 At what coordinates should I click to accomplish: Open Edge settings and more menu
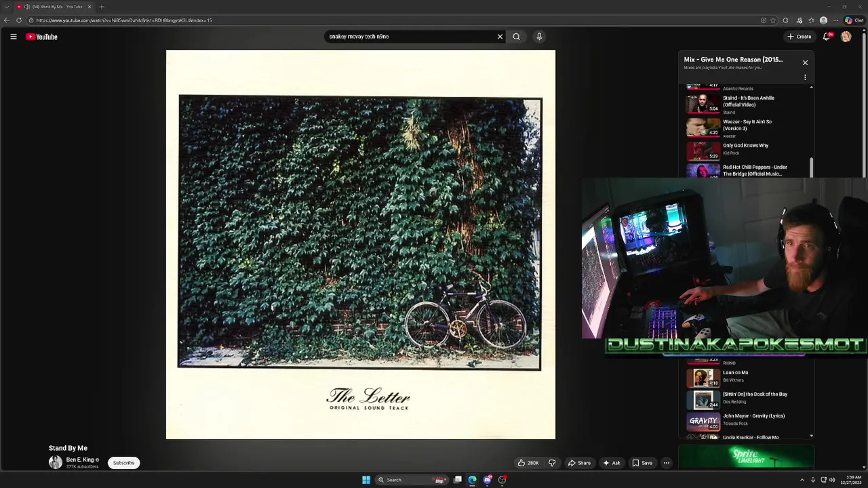pyautogui.click(x=835, y=20)
